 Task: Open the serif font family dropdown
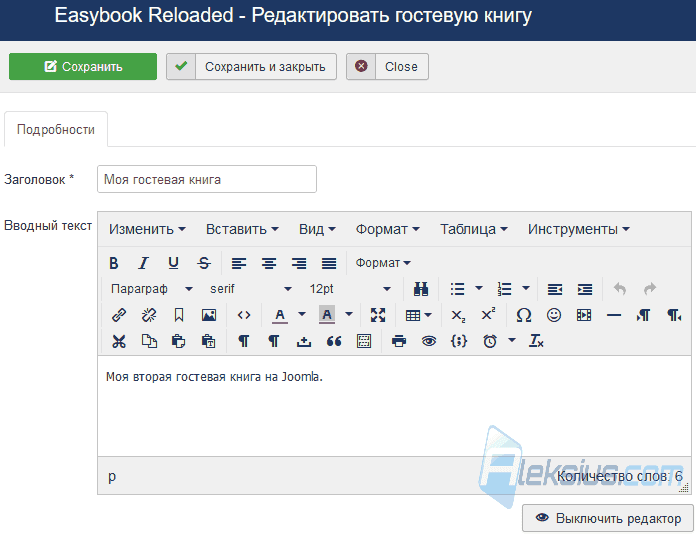click(250, 289)
